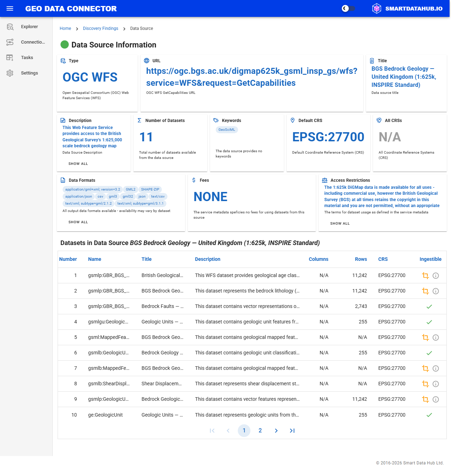451x476 pixels.
Task: Open the Explorer sidebar item
Action: click(26, 27)
